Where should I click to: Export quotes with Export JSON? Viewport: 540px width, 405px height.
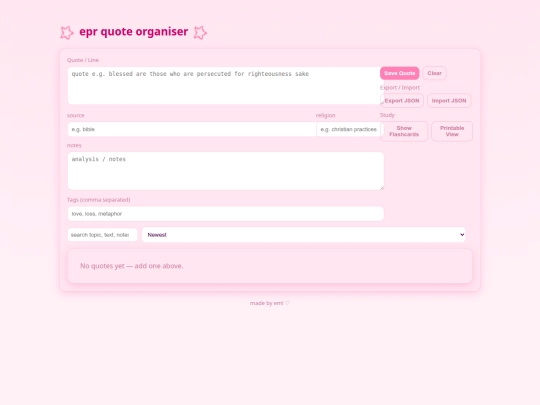402,101
